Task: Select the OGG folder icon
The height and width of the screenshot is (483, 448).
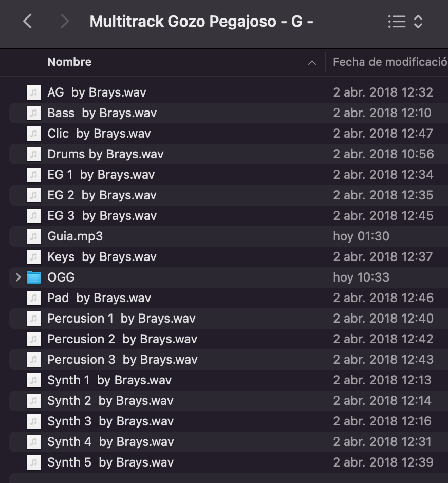Action: coord(34,277)
